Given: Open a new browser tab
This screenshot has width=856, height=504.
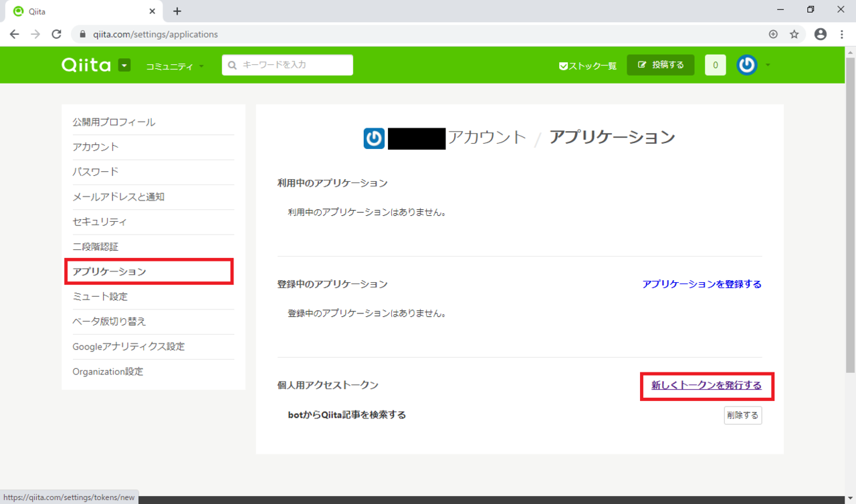Looking at the screenshot, I should 177,11.
